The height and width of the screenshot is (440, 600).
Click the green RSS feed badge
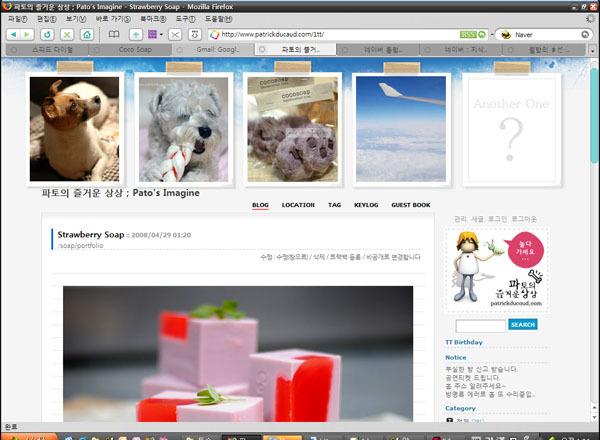pos(468,34)
